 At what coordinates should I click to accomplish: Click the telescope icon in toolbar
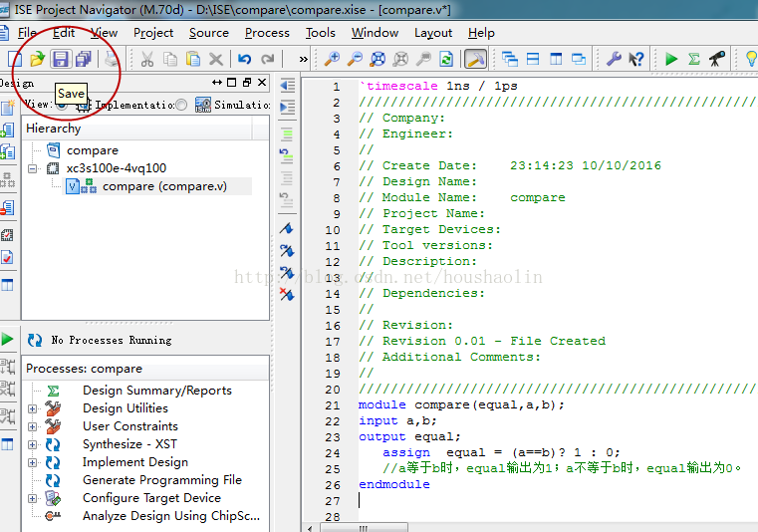click(717, 59)
